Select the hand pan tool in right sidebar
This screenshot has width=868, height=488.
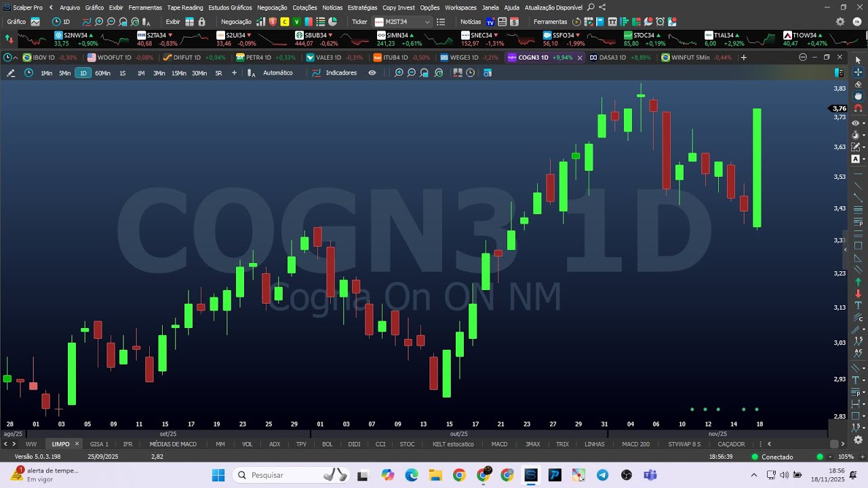(x=858, y=96)
